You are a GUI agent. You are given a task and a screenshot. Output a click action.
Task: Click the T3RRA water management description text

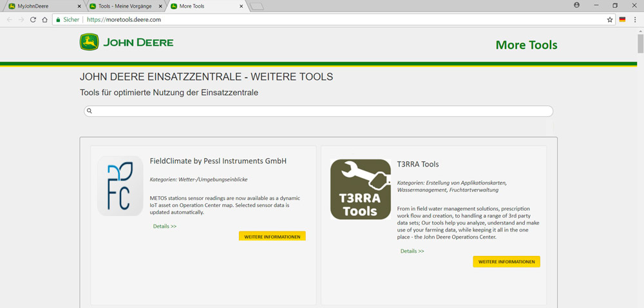pos(468,222)
